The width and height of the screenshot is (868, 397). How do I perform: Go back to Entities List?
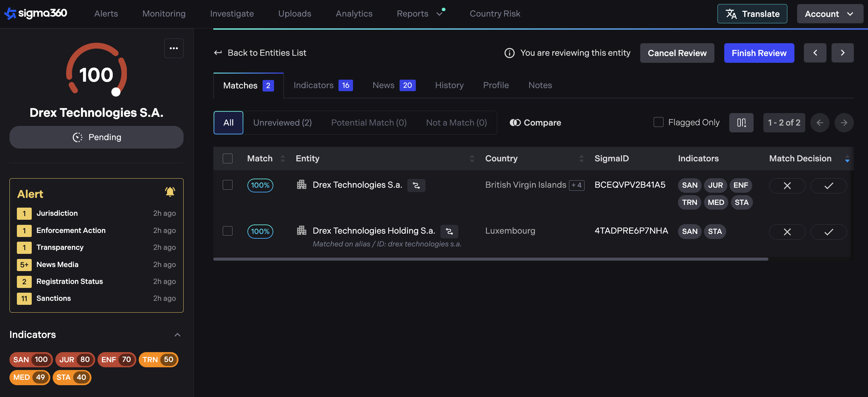tap(260, 53)
